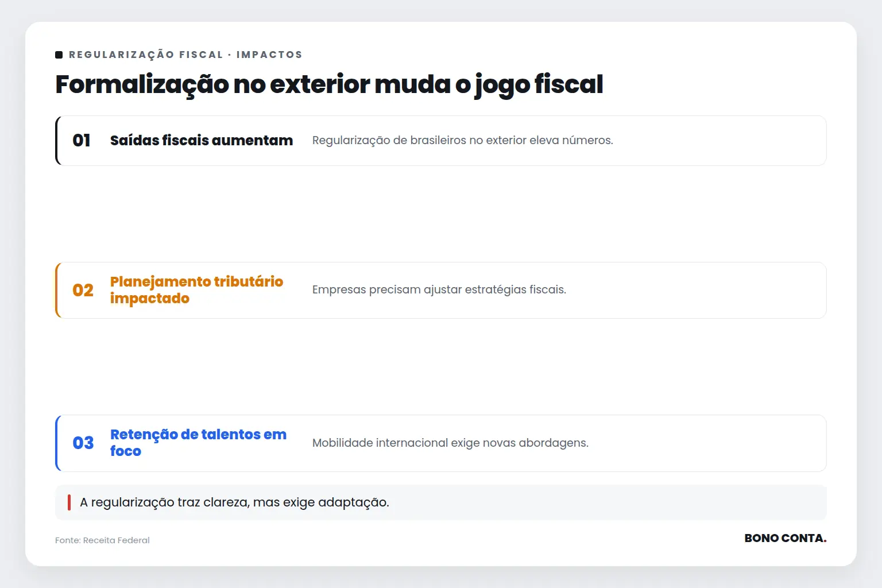Viewport: 882px width, 588px height.
Task: Click the blue number "03"
Action: point(83,443)
